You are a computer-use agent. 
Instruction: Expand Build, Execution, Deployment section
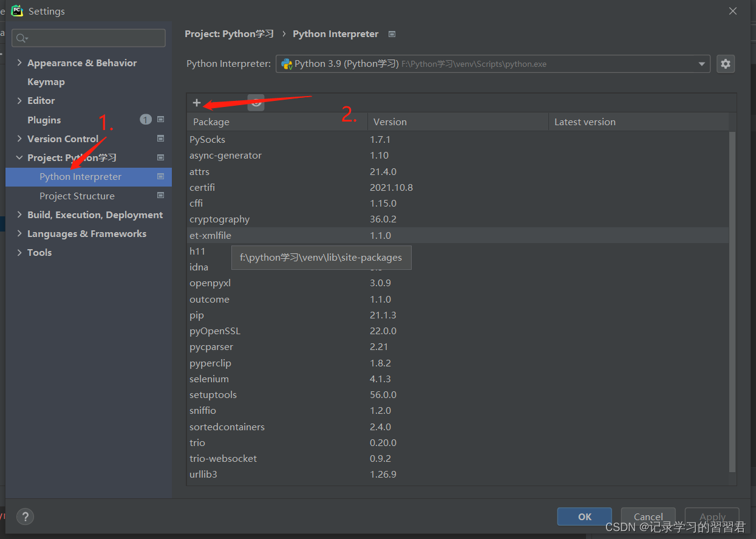[19, 215]
